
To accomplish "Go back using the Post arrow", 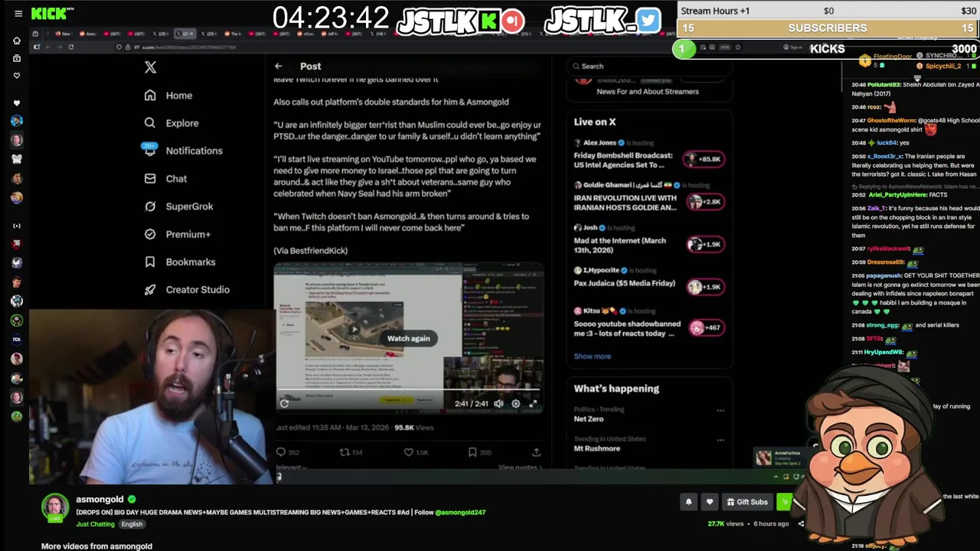I will point(279,67).
